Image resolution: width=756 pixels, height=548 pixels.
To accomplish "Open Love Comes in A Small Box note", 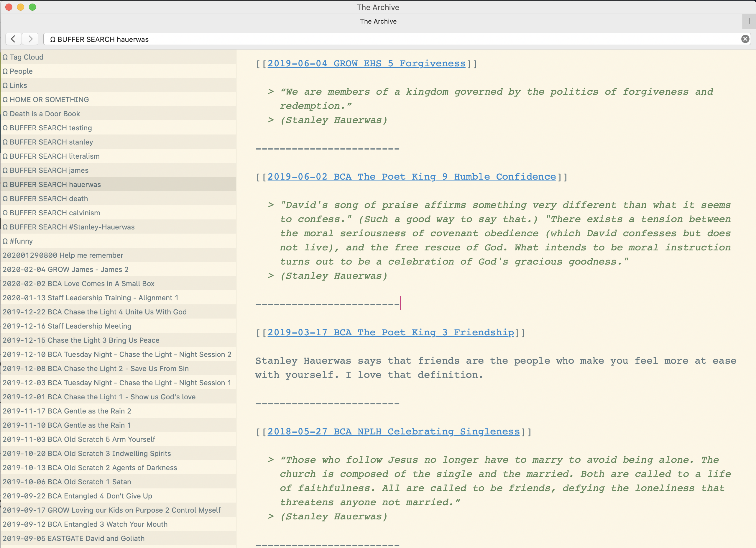I will (x=118, y=284).
